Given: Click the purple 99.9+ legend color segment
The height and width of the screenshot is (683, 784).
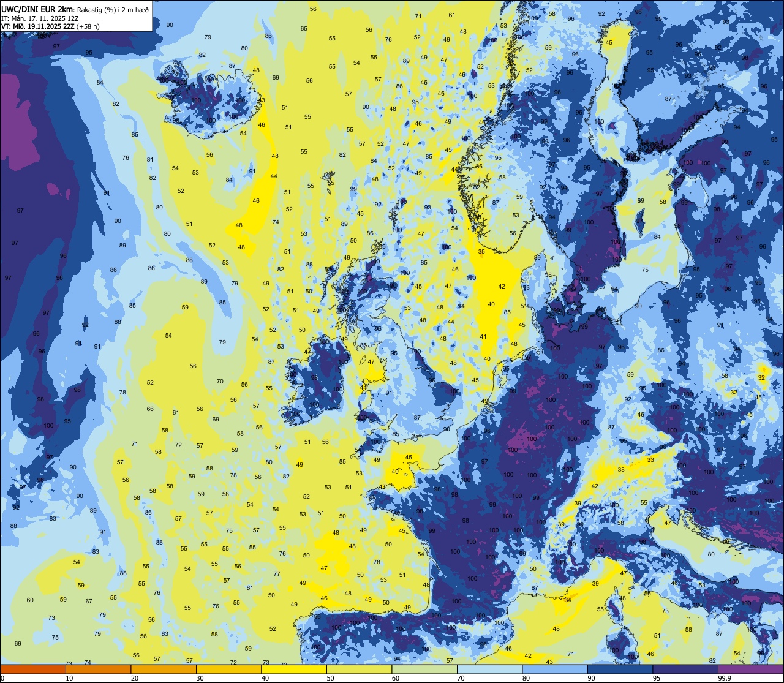Looking at the screenshot, I should [750, 669].
